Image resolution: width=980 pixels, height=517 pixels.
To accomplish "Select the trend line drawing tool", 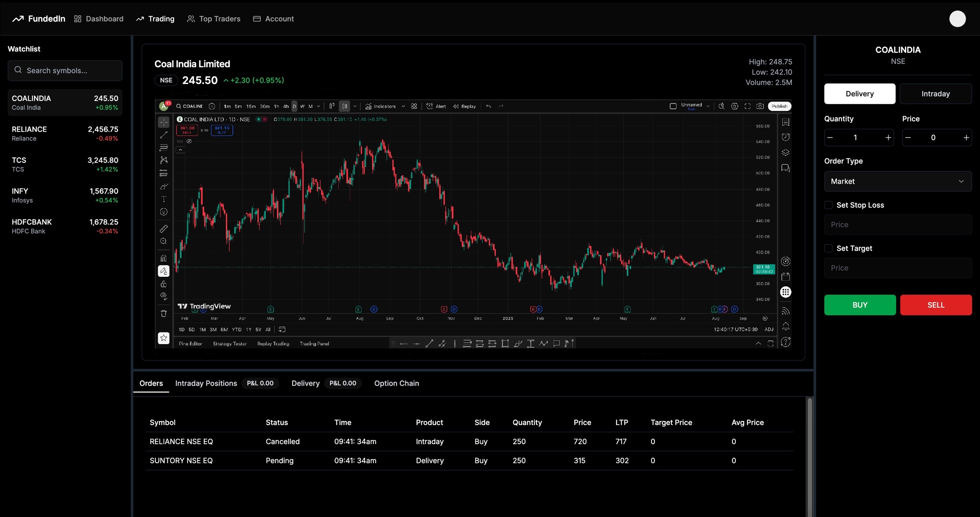I will coord(164,135).
